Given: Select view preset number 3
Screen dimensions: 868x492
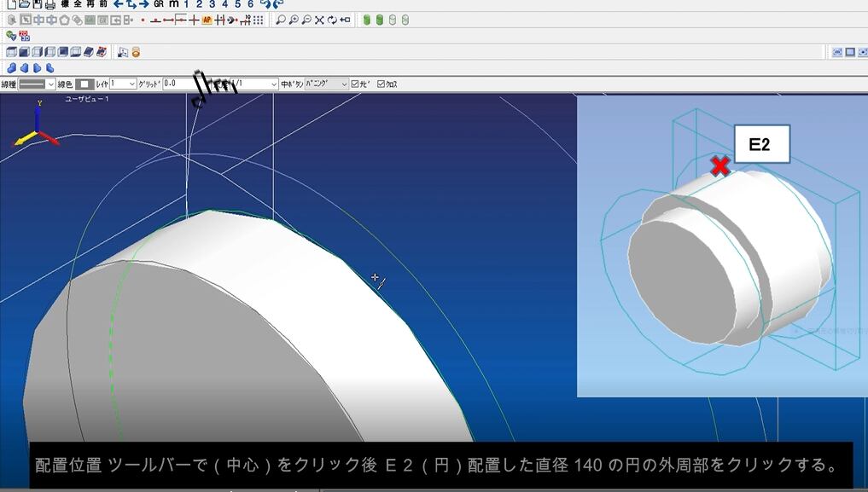Looking at the screenshot, I should tap(212, 4).
